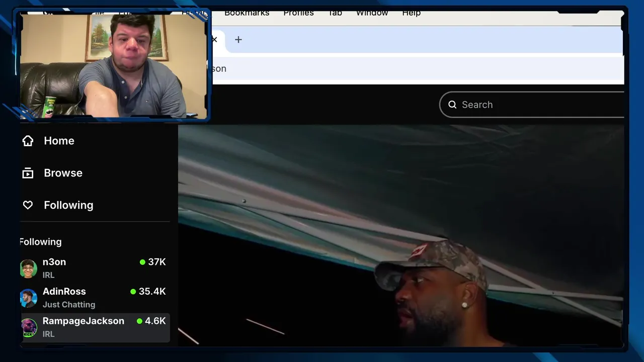Open the Window menu
The image size is (644, 362).
point(372,13)
